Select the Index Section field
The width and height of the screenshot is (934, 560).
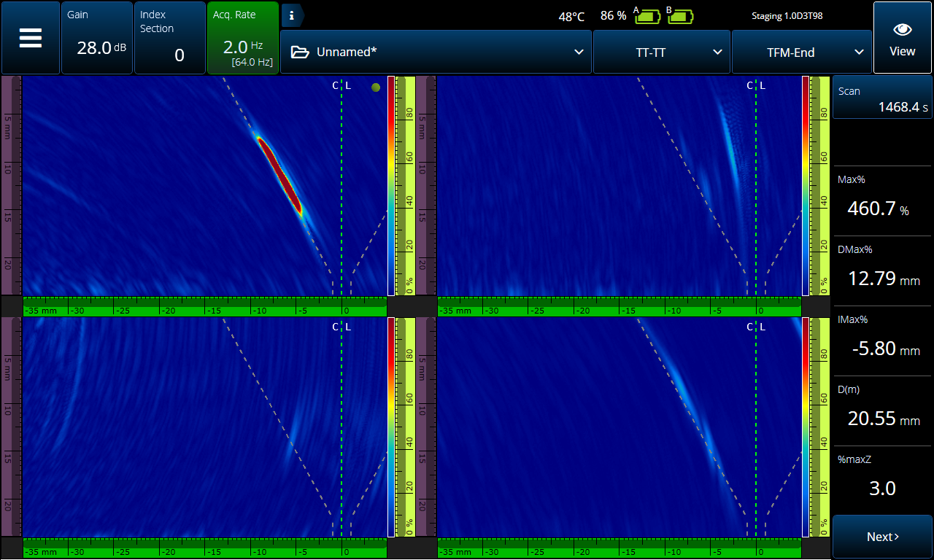click(169, 38)
